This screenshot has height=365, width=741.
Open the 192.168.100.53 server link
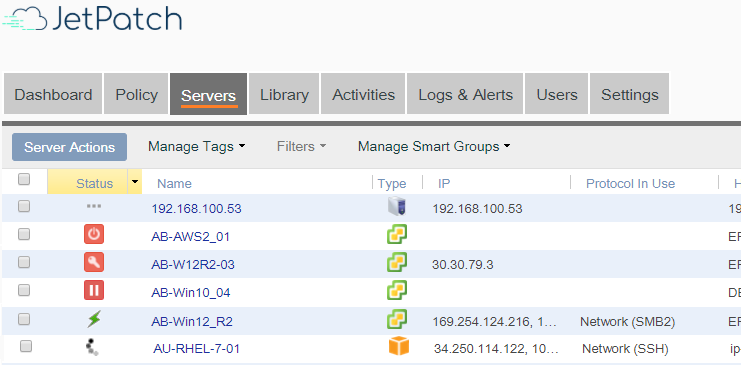[x=196, y=209]
